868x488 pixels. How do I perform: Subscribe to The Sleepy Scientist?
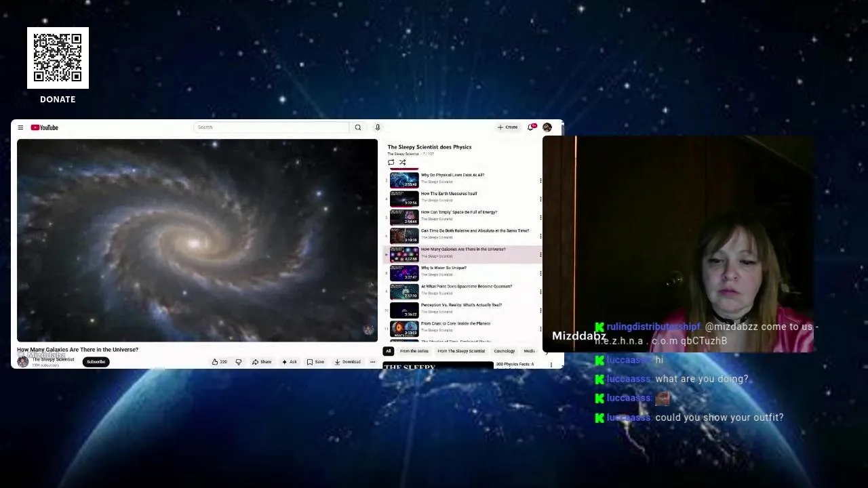(x=96, y=362)
